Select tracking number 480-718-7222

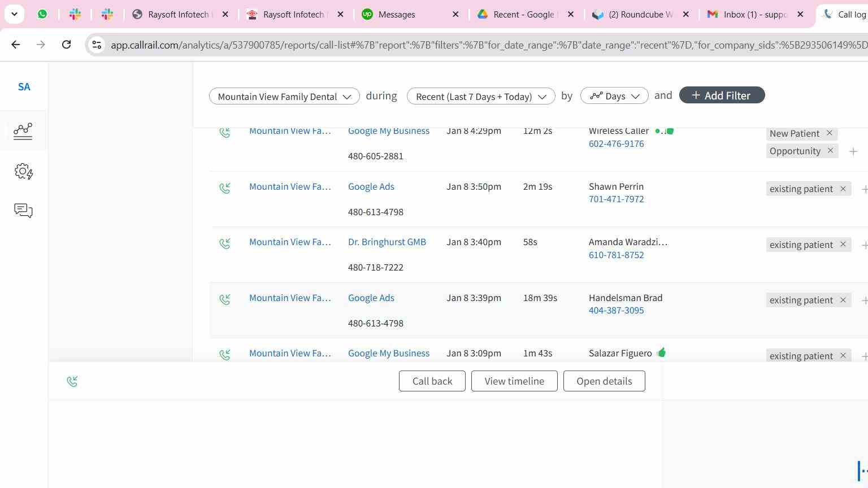coord(376,267)
